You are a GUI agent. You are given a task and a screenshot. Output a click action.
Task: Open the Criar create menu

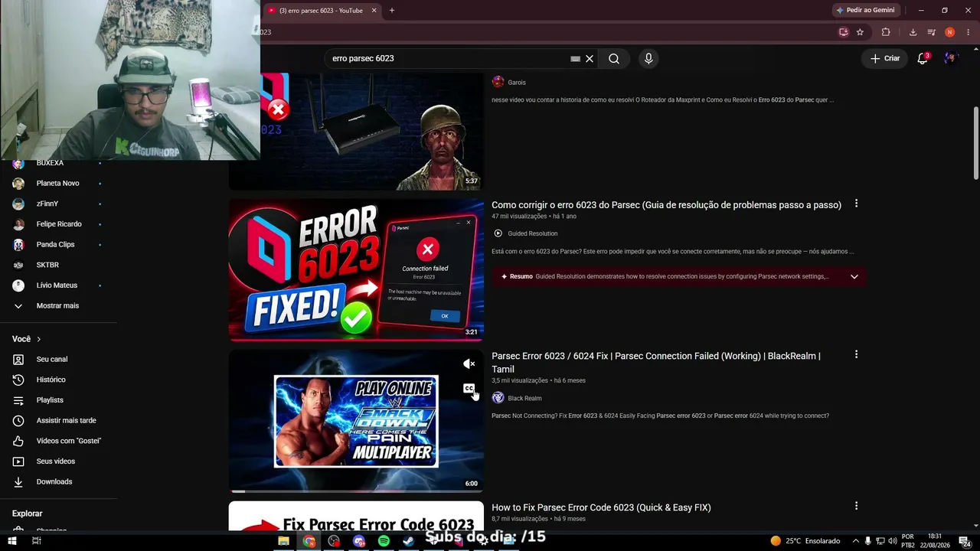[885, 58]
